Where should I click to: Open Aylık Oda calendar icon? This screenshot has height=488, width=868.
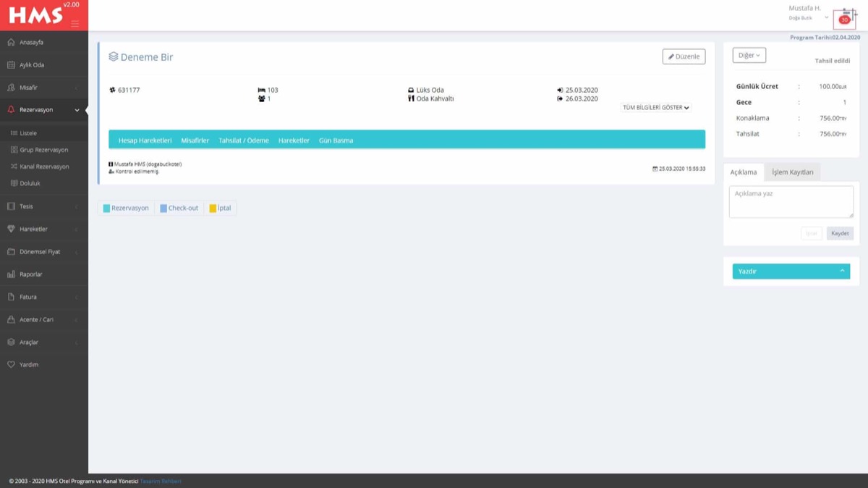pyautogui.click(x=11, y=65)
